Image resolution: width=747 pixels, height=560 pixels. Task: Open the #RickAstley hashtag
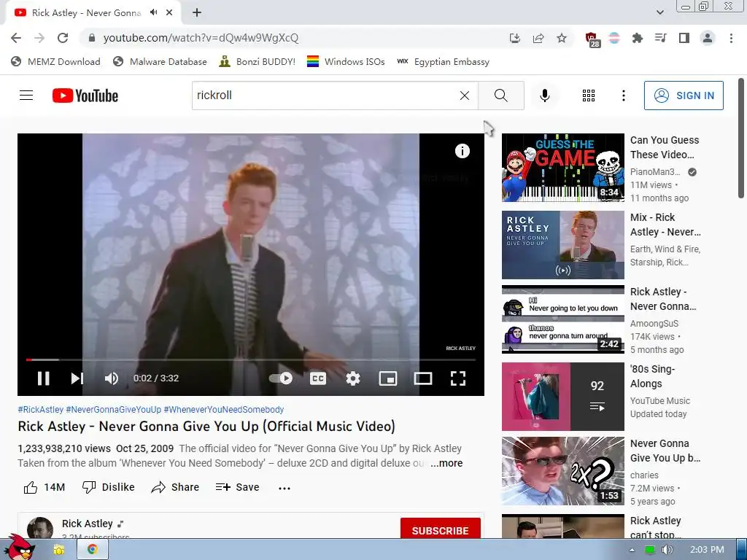41,410
